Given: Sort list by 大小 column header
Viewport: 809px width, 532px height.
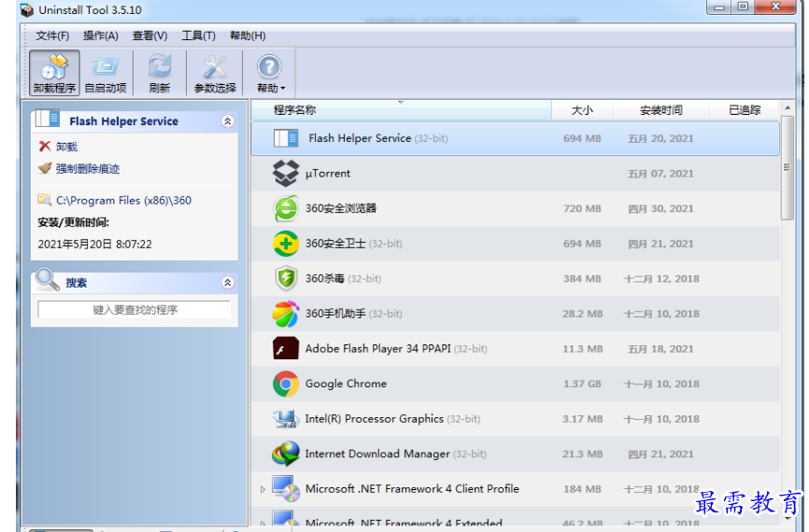Looking at the screenshot, I should pyautogui.click(x=581, y=110).
